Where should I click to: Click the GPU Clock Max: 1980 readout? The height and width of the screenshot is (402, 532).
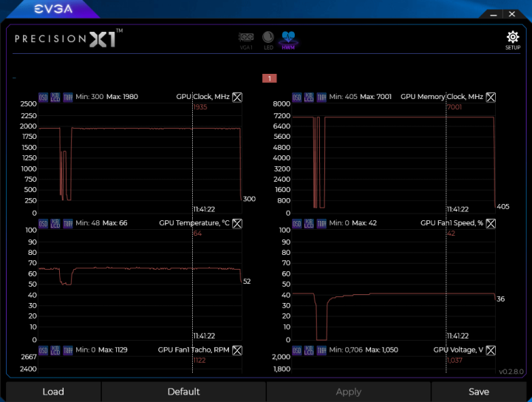click(x=122, y=97)
